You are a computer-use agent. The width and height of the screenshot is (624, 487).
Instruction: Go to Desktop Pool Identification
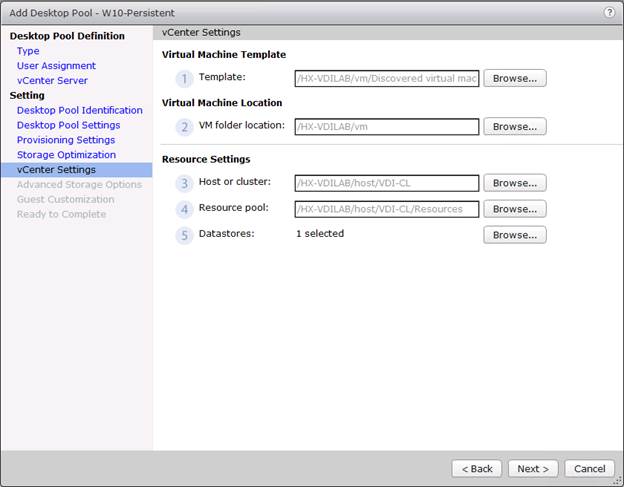point(80,110)
